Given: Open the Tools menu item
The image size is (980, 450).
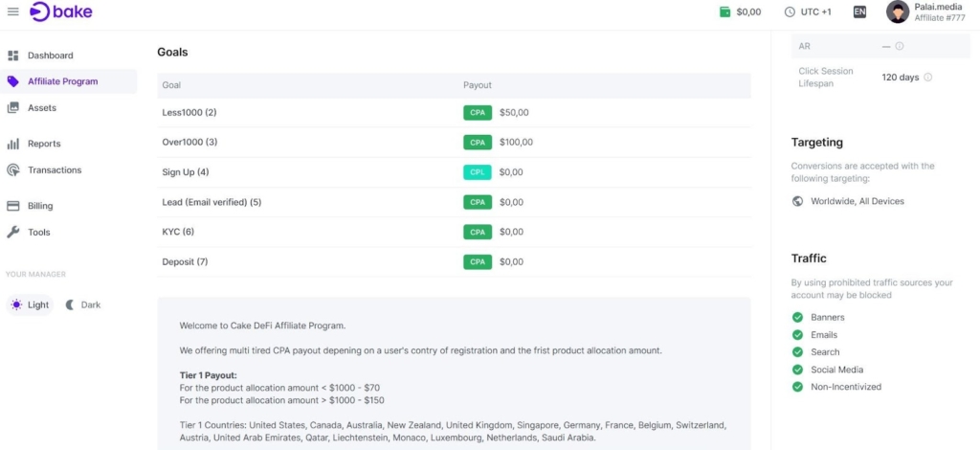Looking at the screenshot, I should pos(38,233).
